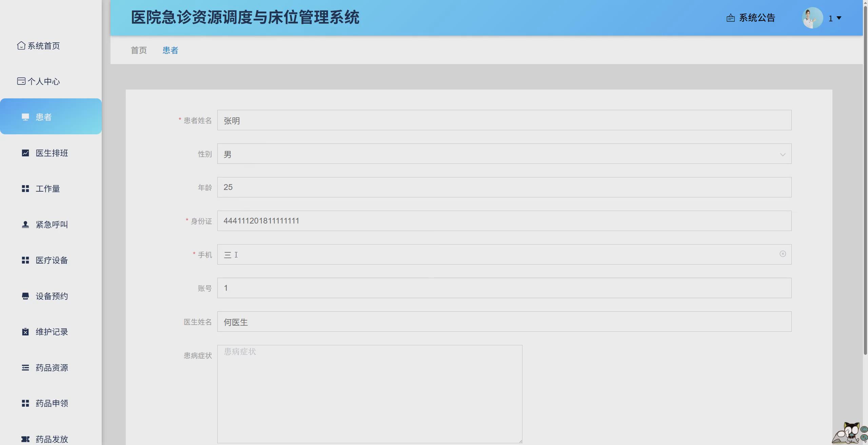Click the 年龄 input field
Image resolution: width=868 pixels, height=445 pixels.
(x=504, y=187)
